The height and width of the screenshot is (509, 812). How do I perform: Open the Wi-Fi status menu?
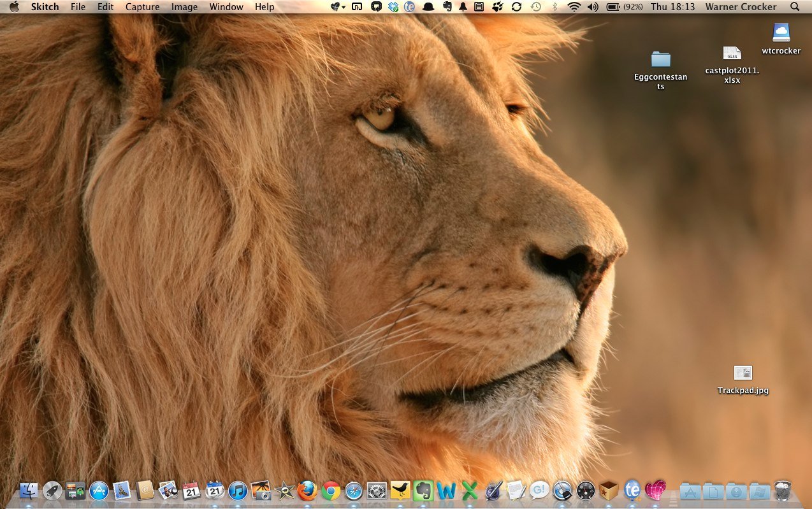tap(574, 7)
